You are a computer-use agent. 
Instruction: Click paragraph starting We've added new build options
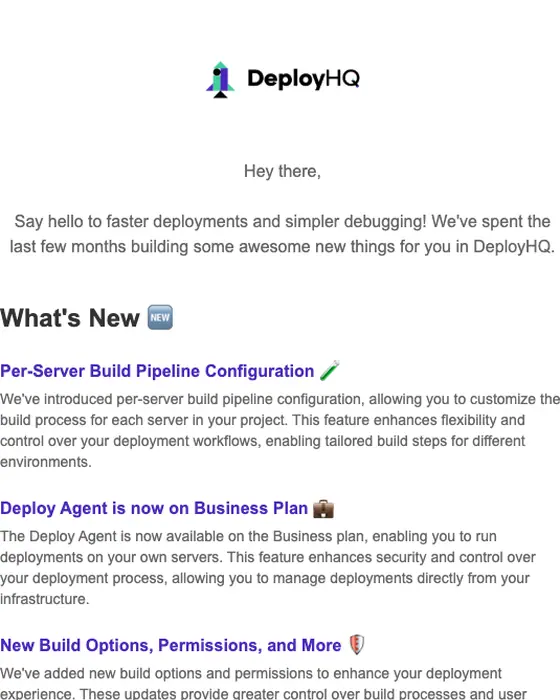point(263,683)
